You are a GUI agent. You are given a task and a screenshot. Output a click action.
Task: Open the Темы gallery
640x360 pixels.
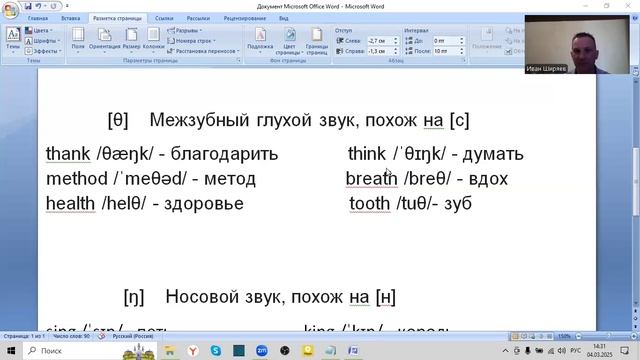pyautogui.click(x=13, y=40)
